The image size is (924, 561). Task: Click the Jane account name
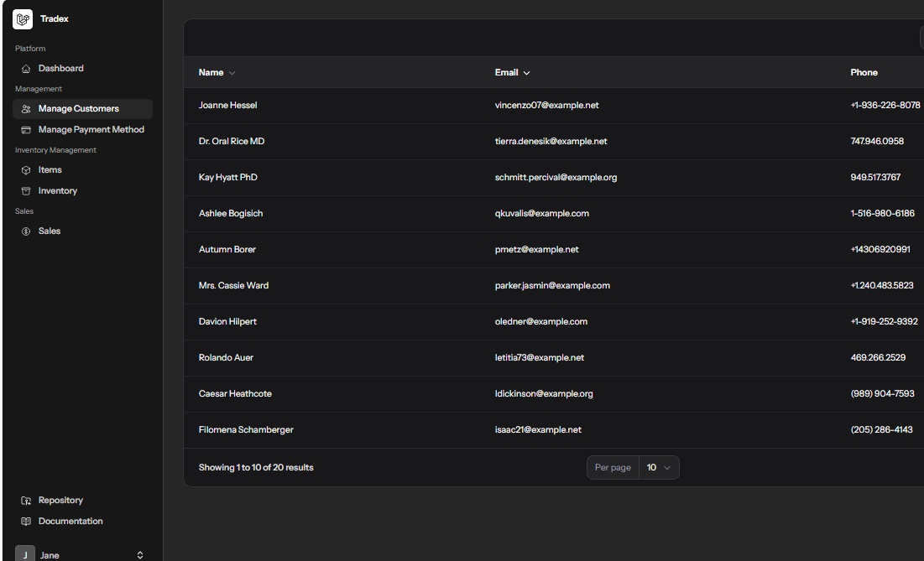coord(50,555)
